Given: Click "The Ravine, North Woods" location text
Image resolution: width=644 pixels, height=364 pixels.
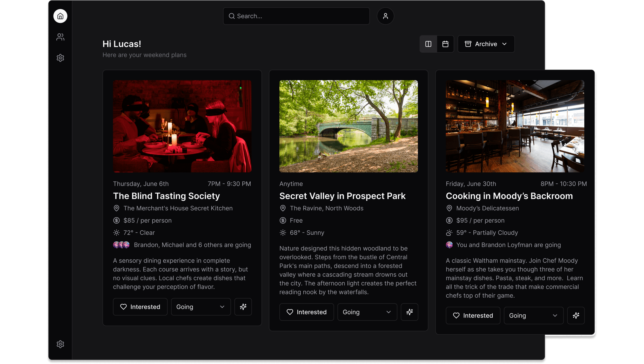Looking at the screenshot, I should coord(327,208).
